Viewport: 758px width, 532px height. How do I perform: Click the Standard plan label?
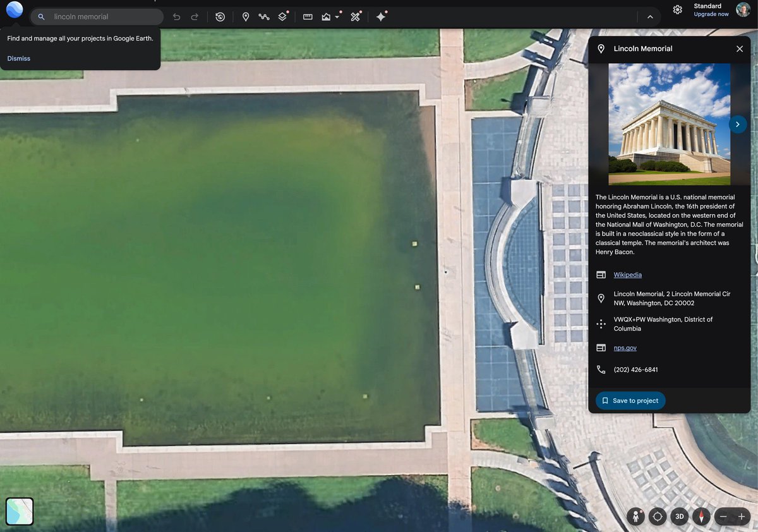[707, 6]
